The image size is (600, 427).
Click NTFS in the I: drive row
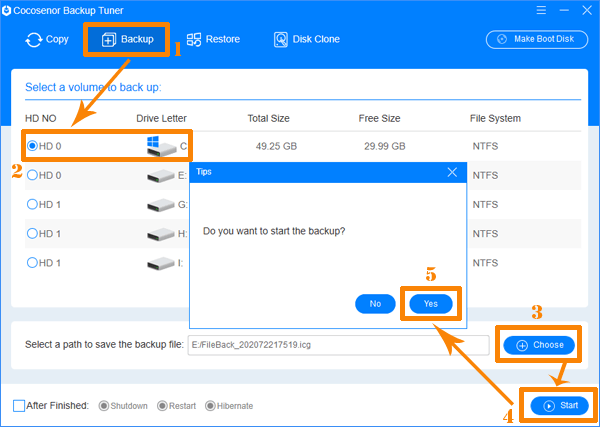[485, 263]
